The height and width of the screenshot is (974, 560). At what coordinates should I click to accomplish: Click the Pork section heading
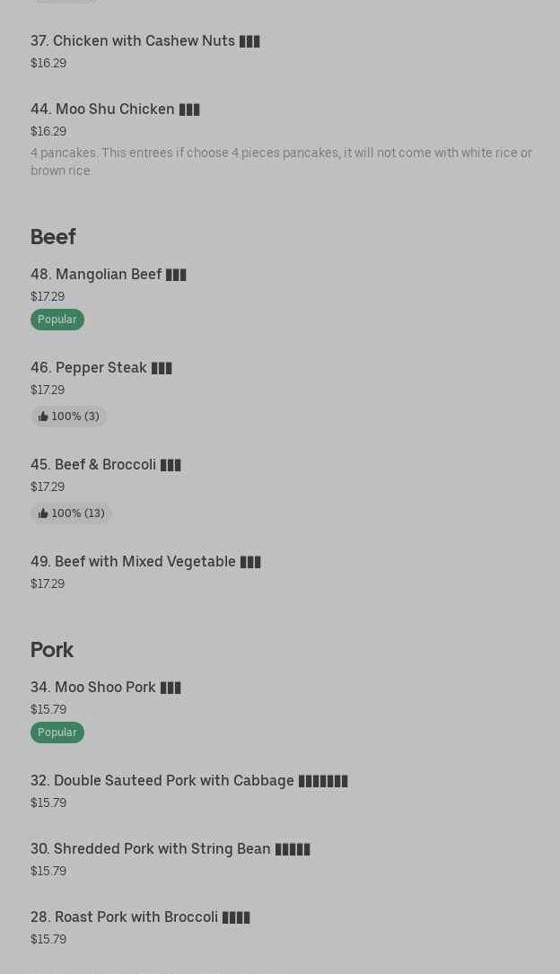pos(52,650)
